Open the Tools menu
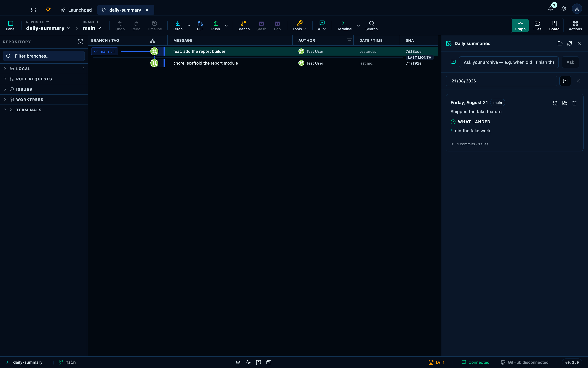 299,26
